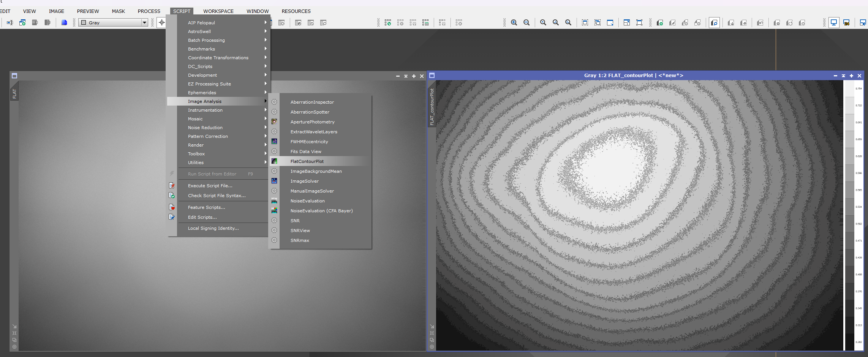The image size is (868, 357).
Task: Open the WORKSPACE menu
Action: tap(218, 11)
